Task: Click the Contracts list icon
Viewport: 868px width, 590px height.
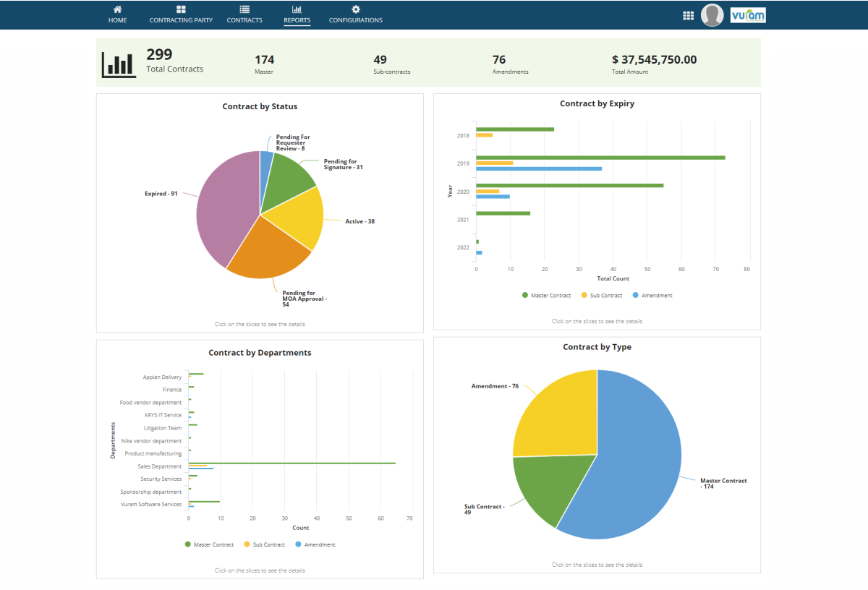Action: point(244,9)
